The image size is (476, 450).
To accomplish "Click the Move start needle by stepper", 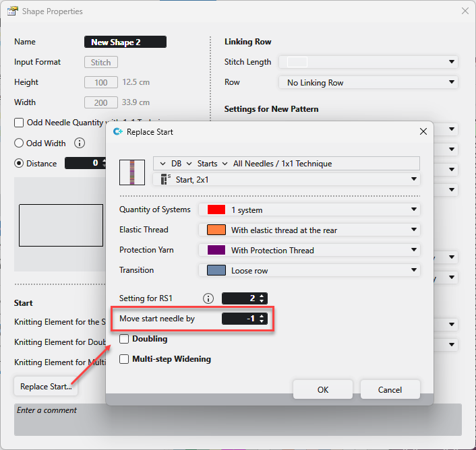I will (245, 319).
